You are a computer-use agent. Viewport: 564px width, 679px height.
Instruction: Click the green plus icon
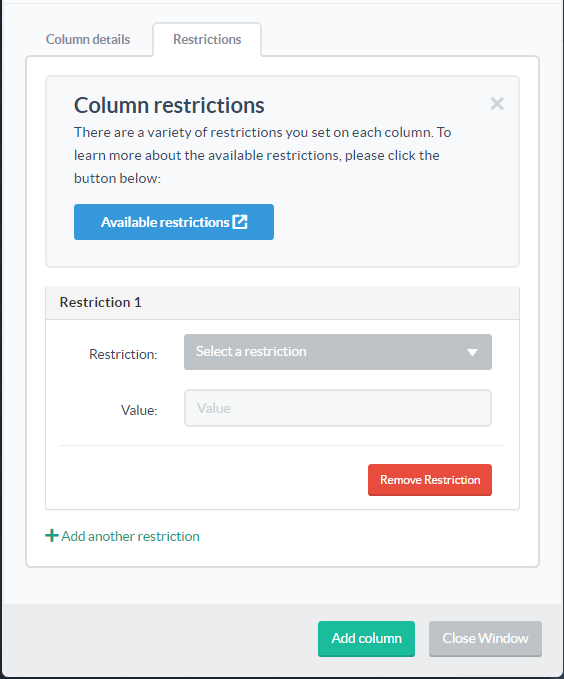tap(52, 536)
